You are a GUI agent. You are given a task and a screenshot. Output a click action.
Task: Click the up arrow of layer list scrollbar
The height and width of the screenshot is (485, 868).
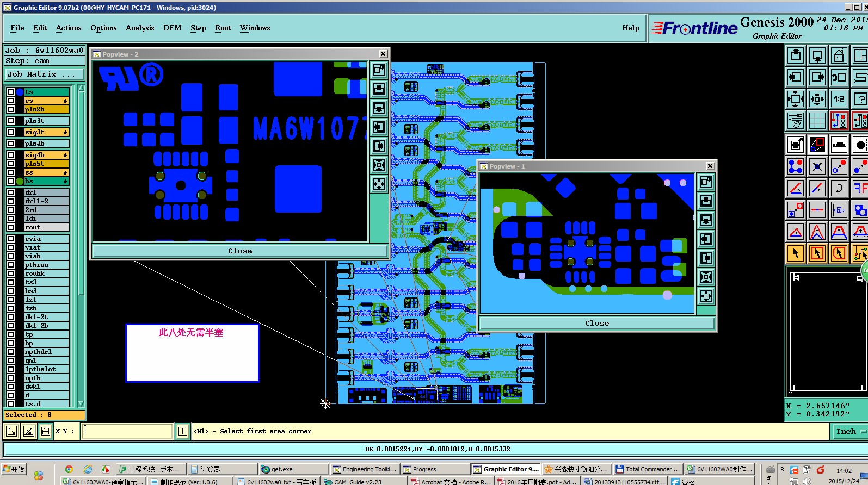tap(81, 88)
